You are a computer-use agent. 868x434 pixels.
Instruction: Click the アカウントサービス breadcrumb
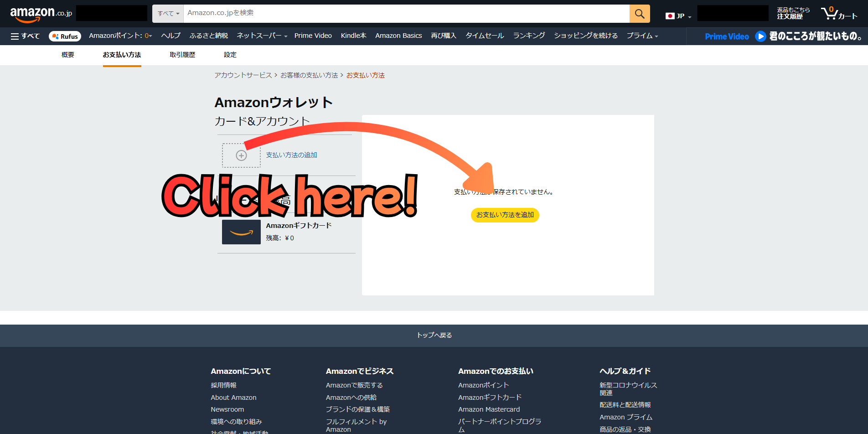243,75
